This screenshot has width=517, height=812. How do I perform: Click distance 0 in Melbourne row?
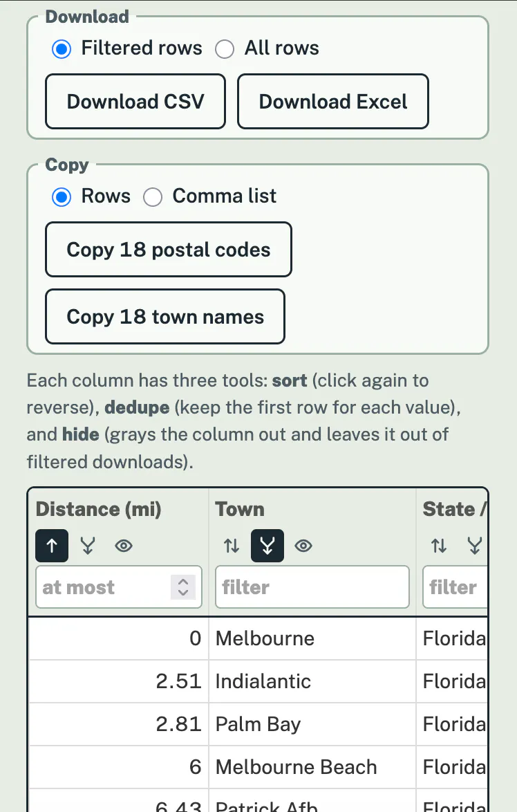tap(118, 638)
